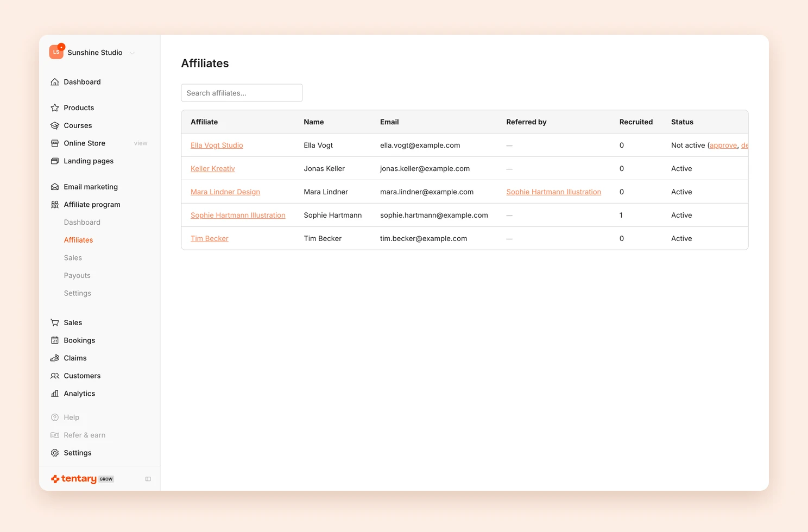808x532 pixels.
Task: Open the Mara Lindner Design affiliate link
Action: [x=225, y=192]
